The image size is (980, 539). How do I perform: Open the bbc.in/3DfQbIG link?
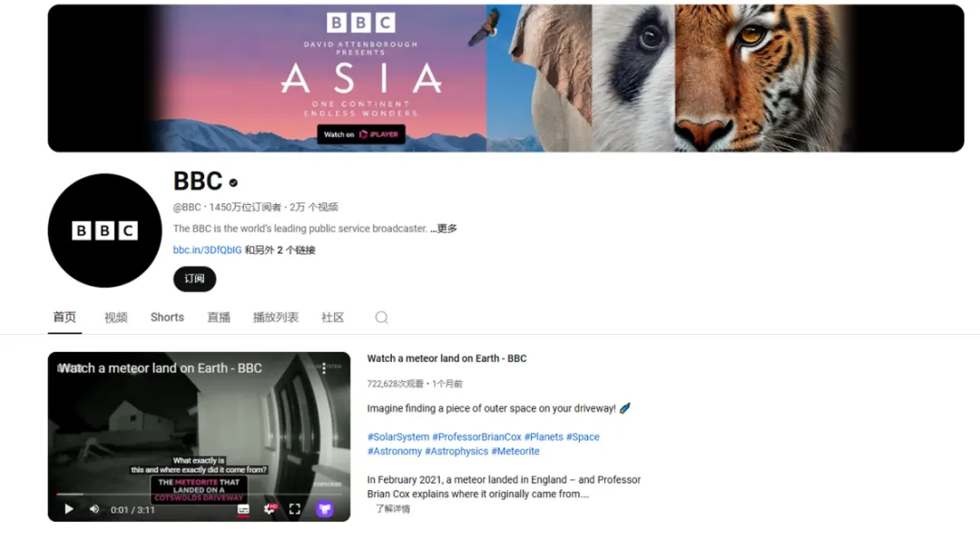point(208,250)
